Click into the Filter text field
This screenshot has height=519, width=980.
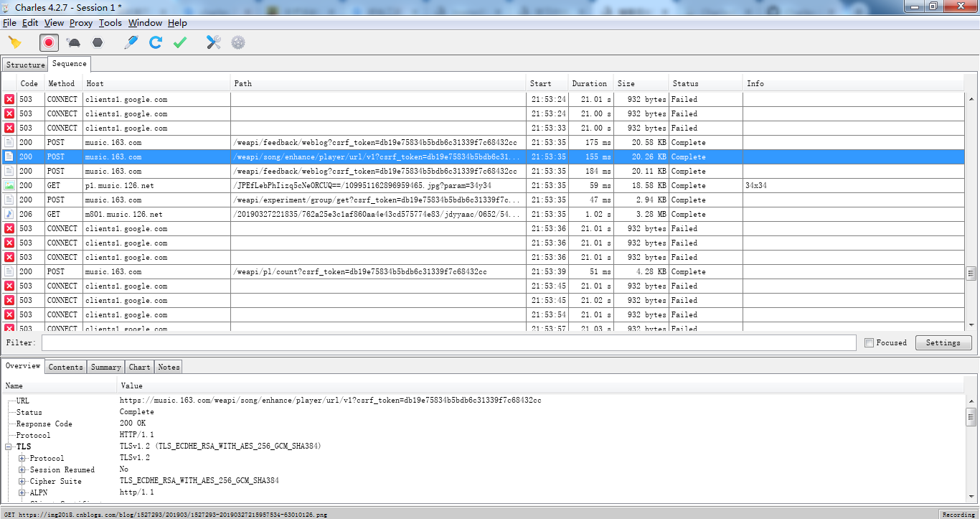point(448,343)
